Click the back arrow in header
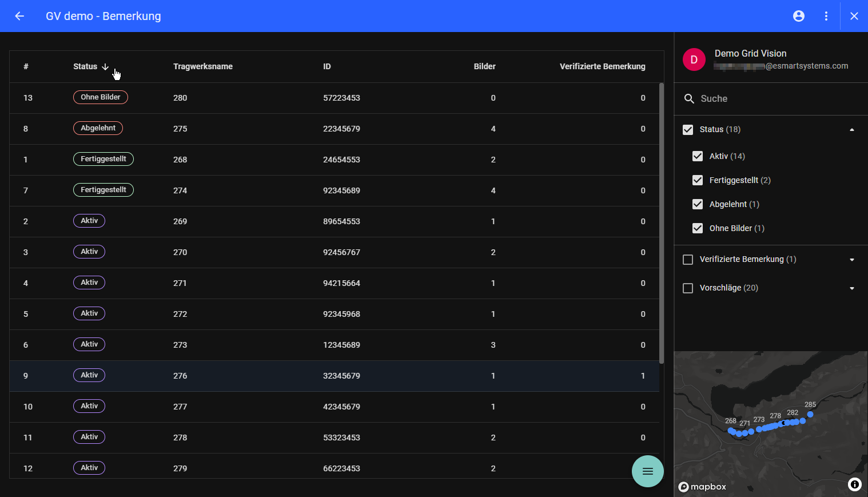The width and height of the screenshot is (868, 497). coord(19,16)
